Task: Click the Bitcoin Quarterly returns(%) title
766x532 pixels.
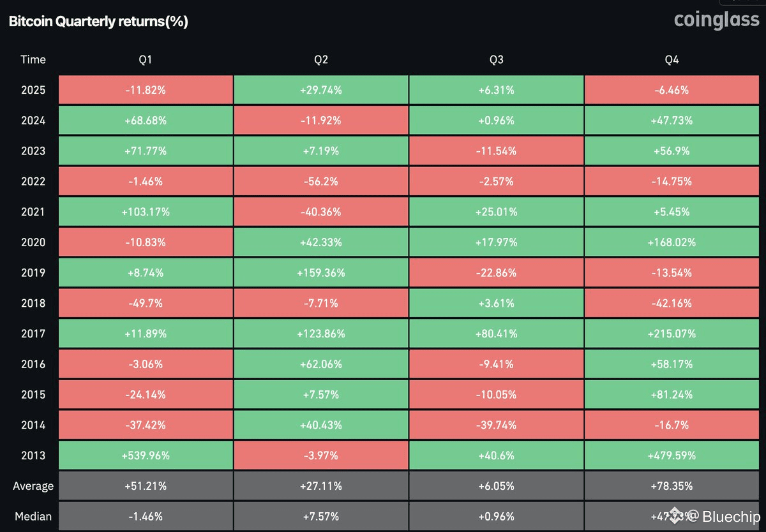Action: coord(98,21)
